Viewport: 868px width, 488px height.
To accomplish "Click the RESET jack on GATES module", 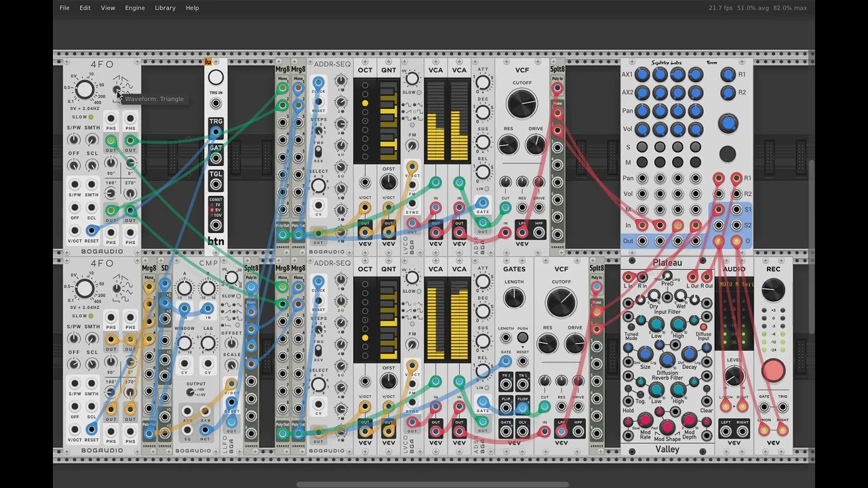I will [523, 361].
